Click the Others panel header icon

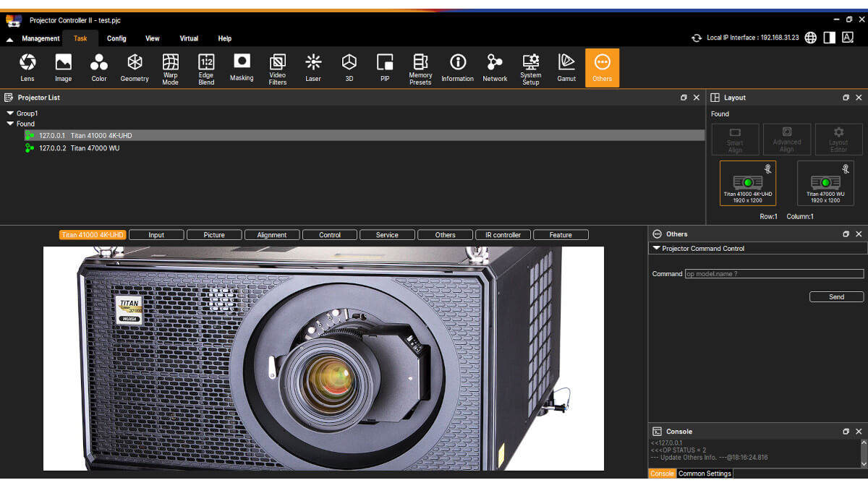(657, 234)
